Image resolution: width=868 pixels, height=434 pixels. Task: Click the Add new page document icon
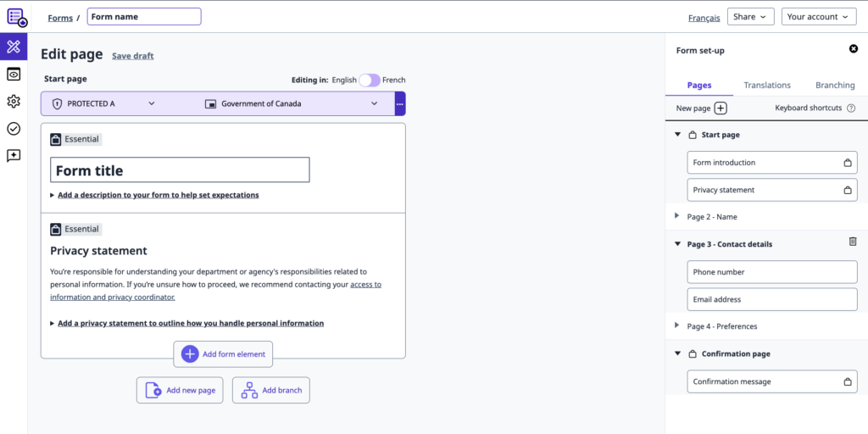click(x=153, y=390)
